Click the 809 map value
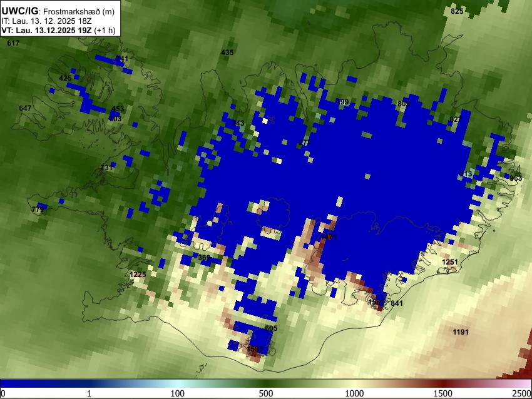Viewport: 532px width, 399px height. [404, 104]
